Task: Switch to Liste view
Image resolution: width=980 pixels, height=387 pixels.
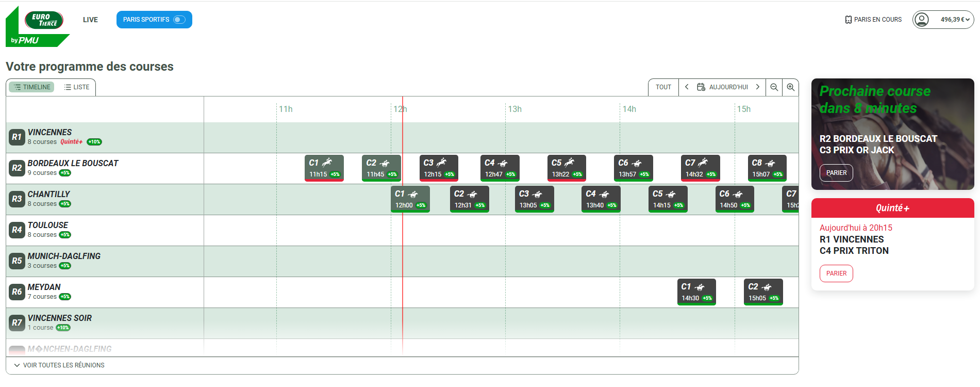Action: click(x=77, y=87)
